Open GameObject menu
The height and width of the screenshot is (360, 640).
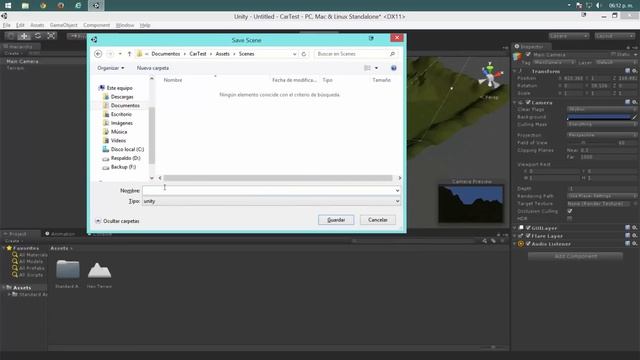63,25
